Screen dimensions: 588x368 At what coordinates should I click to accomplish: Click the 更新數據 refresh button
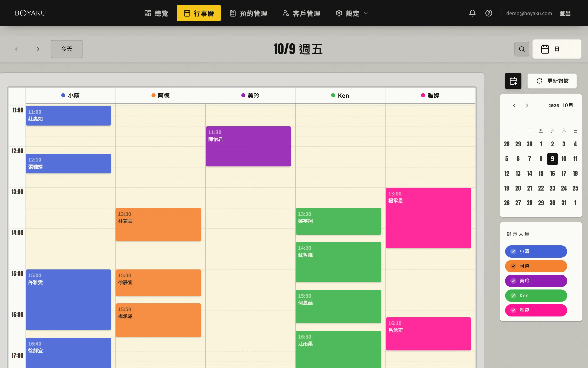552,81
